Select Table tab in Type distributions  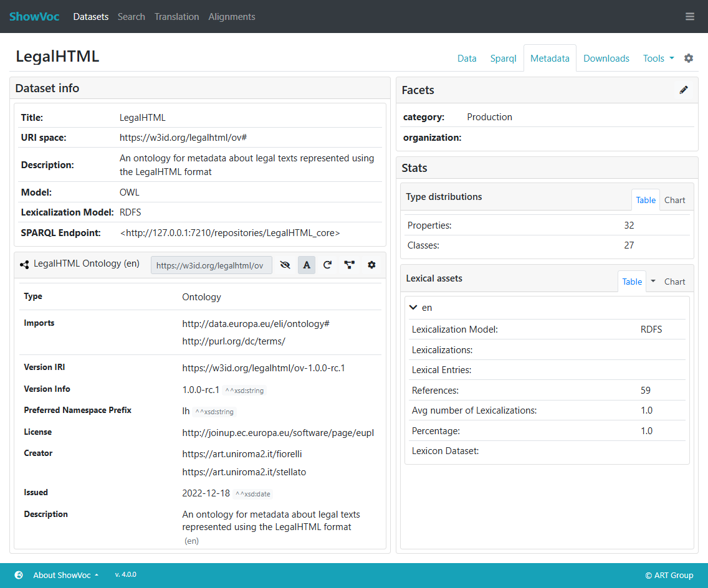point(646,200)
